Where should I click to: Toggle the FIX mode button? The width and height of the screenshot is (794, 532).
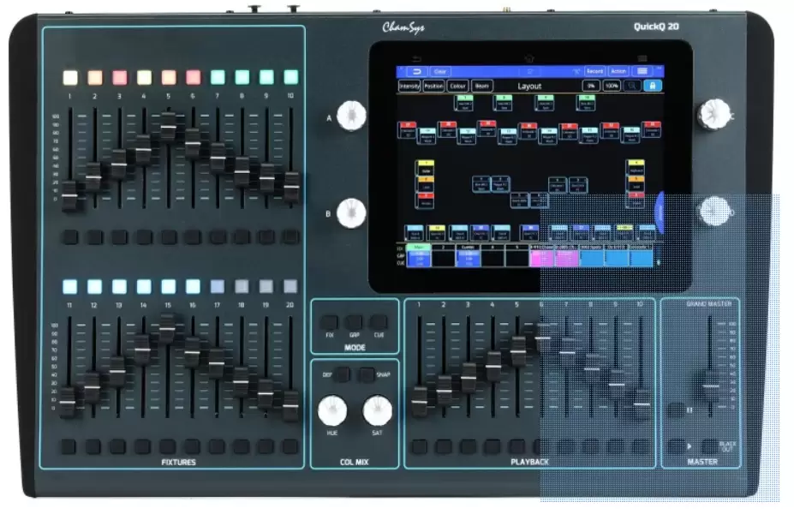point(330,323)
